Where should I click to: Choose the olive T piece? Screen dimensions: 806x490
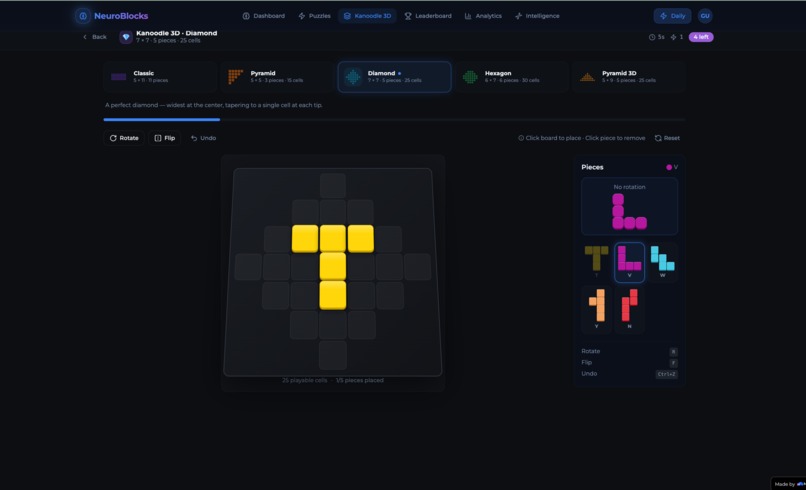click(596, 262)
